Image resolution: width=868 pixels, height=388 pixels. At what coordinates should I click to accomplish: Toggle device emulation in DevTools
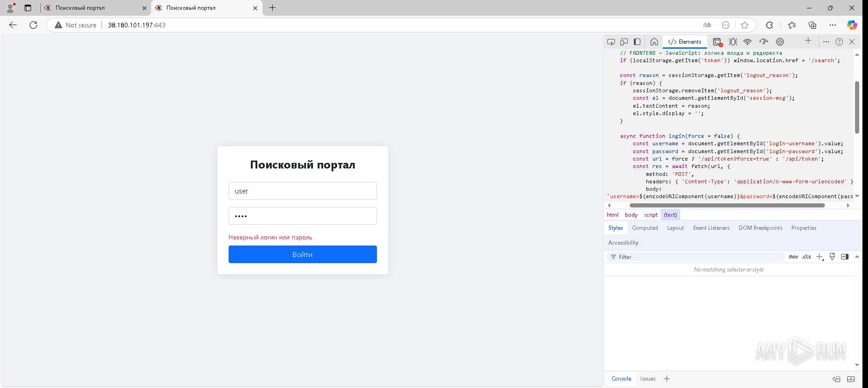[624, 42]
